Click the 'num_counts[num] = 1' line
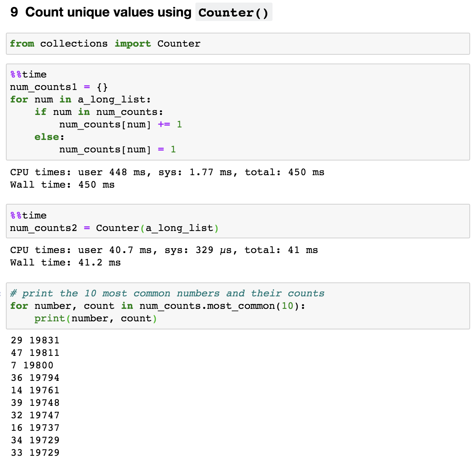This screenshot has width=476, height=462. 118,149
